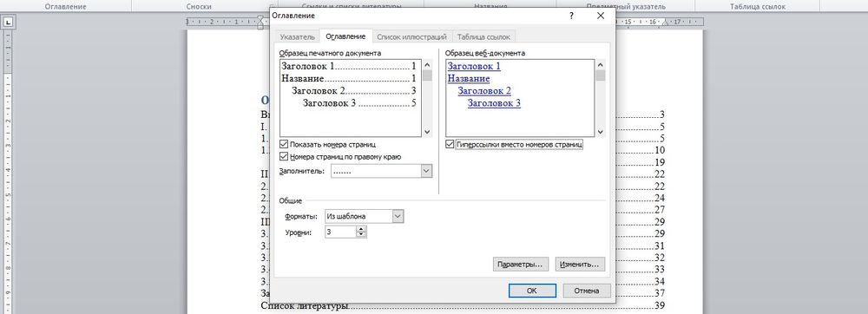Confirm with the OK button
Image resolution: width=868 pixels, height=314 pixels.
532,291
